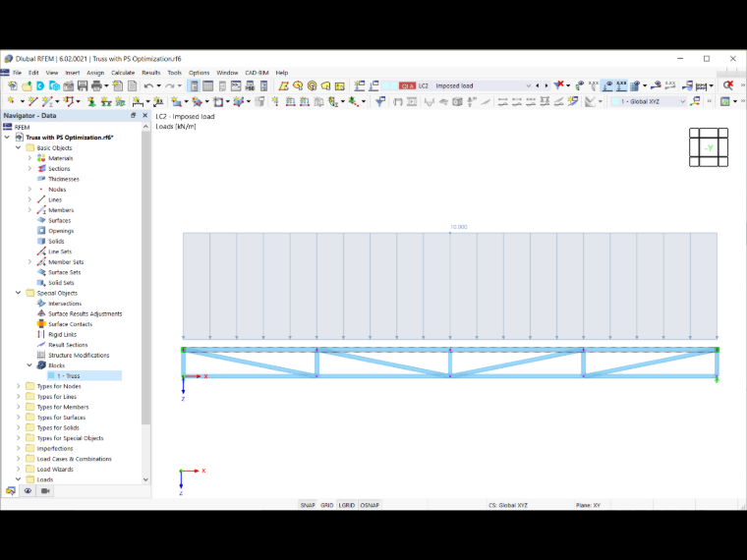Image resolution: width=747 pixels, height=560 pixels.
Task: Switch navigator to Display eye tab
Action: [x=28, y=491]
